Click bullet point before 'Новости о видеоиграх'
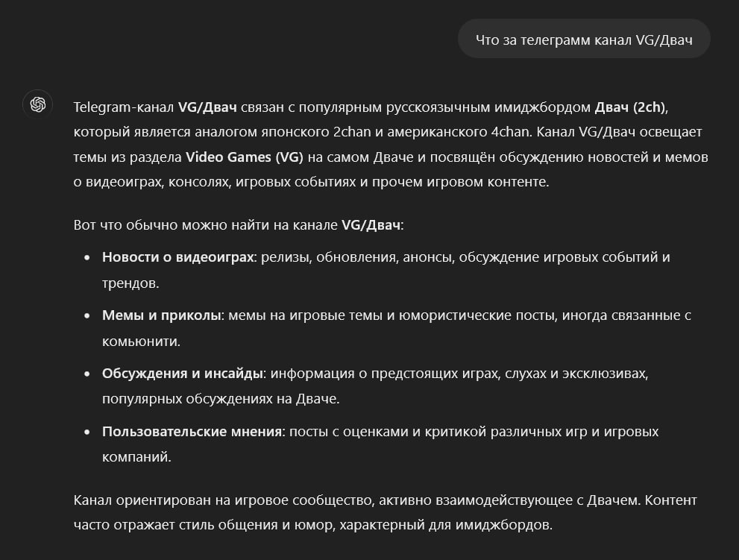This screenshot has width=739, height=560. (87, 257)
